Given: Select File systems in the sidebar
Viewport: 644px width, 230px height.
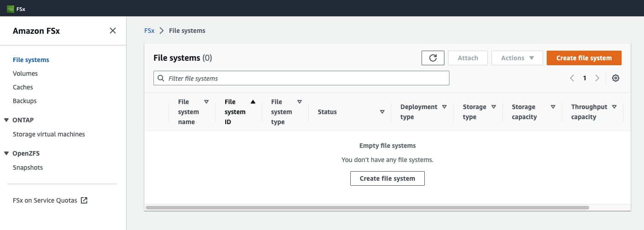Looking at the screenshot, I should (31, 60).
